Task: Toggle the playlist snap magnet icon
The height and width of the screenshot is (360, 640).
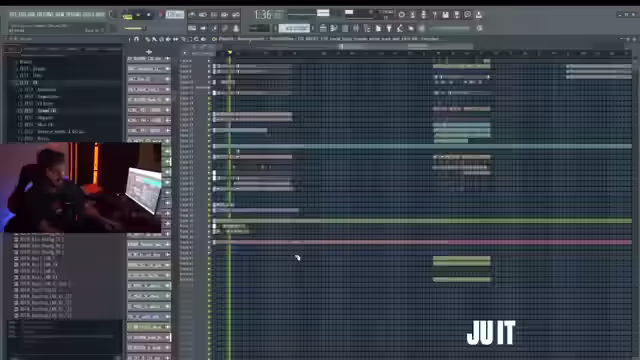Action: pyautogui.click(x=137, y=39)
